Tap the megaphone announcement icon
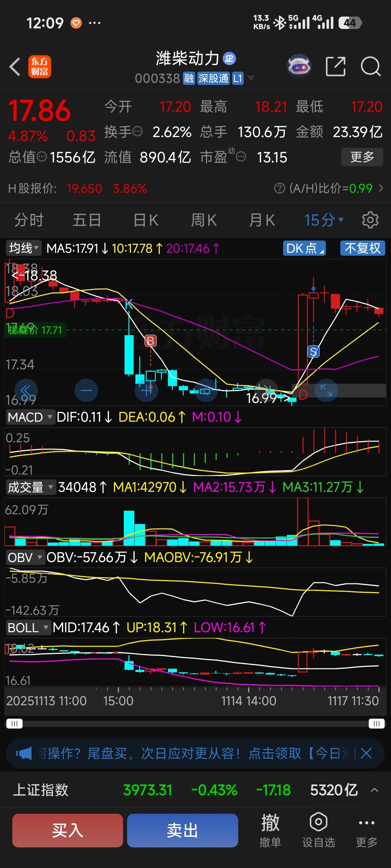The width and height of the screenshot is (391, 868). click(x=24, y=754)
